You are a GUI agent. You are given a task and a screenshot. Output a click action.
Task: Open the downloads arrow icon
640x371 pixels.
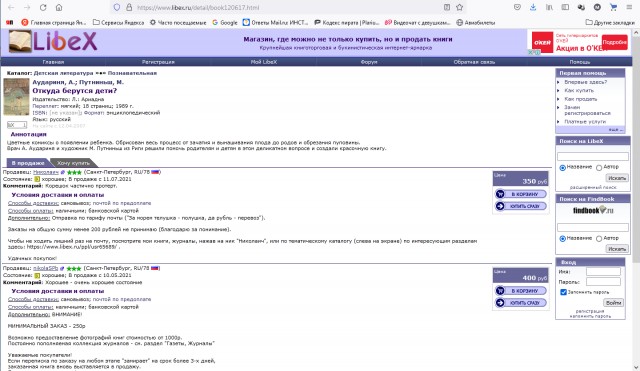pos(533,7)
